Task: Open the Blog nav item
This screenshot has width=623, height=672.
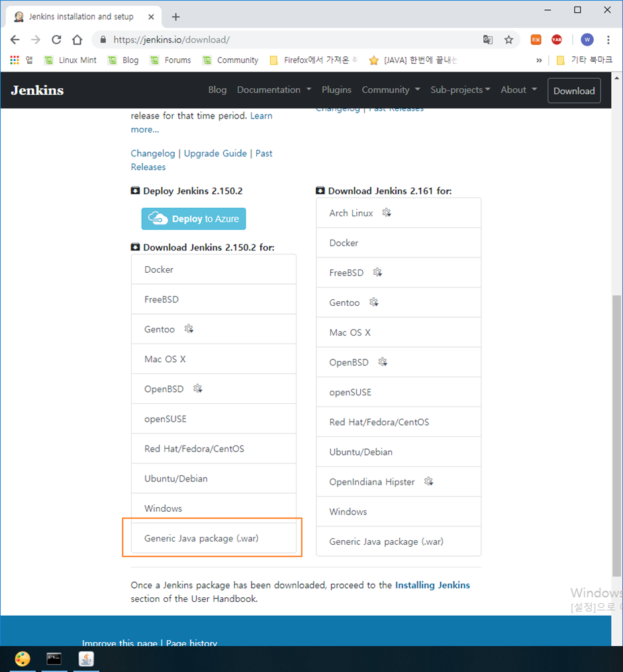Action: tap(217, 90)
